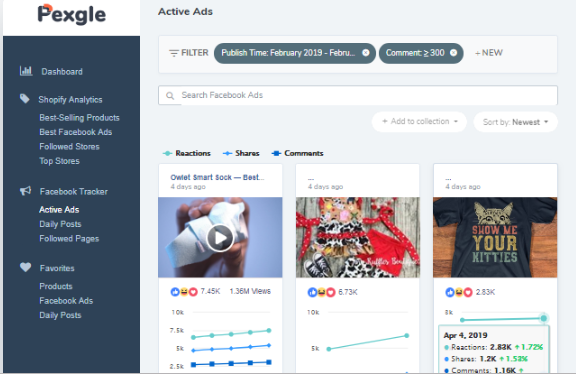Open the Sort by Newest dropdown

pos(515,122)
